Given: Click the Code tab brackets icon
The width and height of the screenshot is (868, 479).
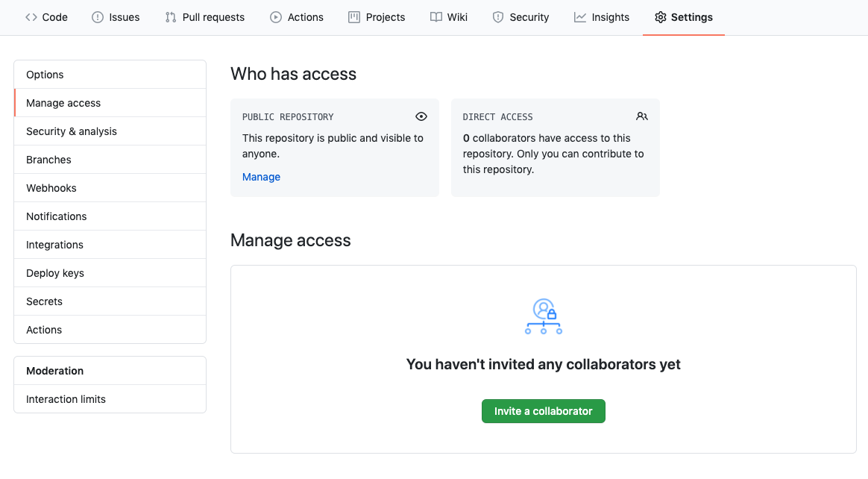Looking at the screenshot, I should (x=31, y=17).
